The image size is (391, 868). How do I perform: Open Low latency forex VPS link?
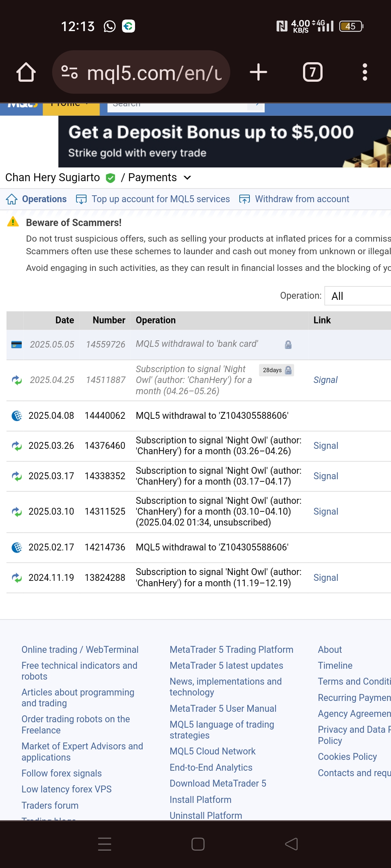67,789
